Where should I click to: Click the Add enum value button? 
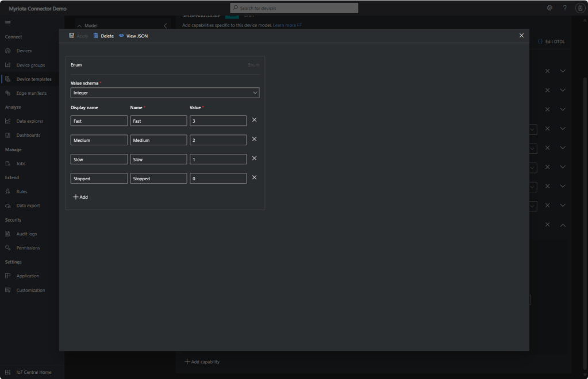[x=80, y=197]
